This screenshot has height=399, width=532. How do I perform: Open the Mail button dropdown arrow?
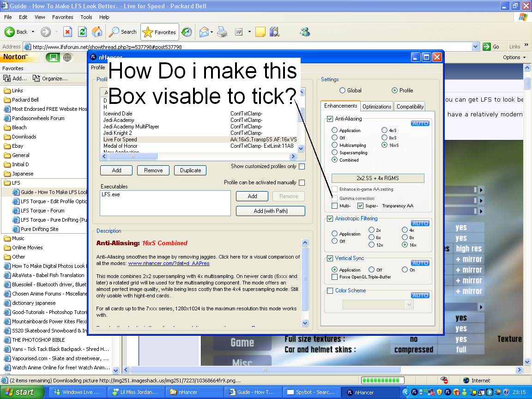tap(212, 32)
